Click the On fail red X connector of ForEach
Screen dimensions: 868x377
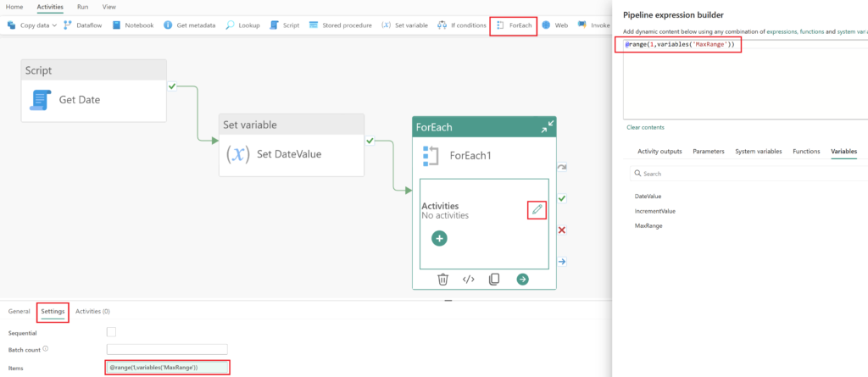tap(563, 230)
